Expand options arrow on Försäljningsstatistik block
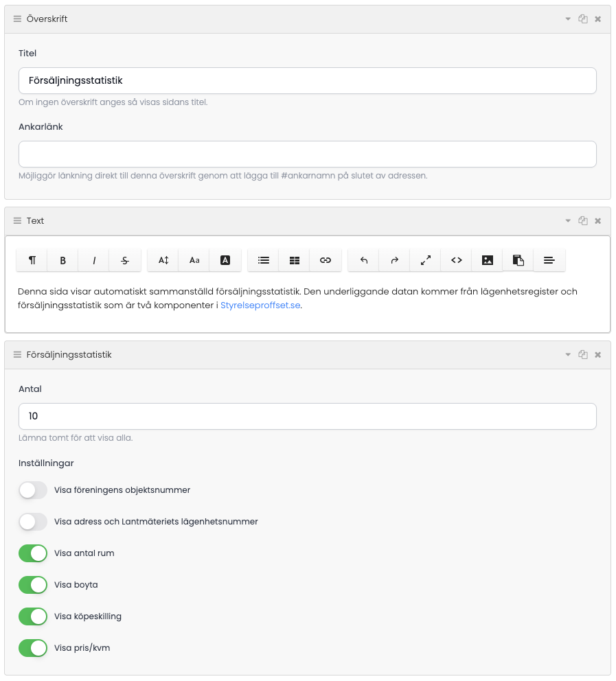The image size is (616, 681). click(x=568, y=355)
